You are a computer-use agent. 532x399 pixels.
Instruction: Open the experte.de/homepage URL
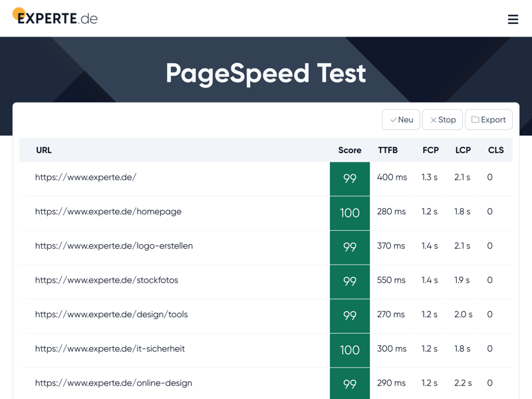coord(108,211)
